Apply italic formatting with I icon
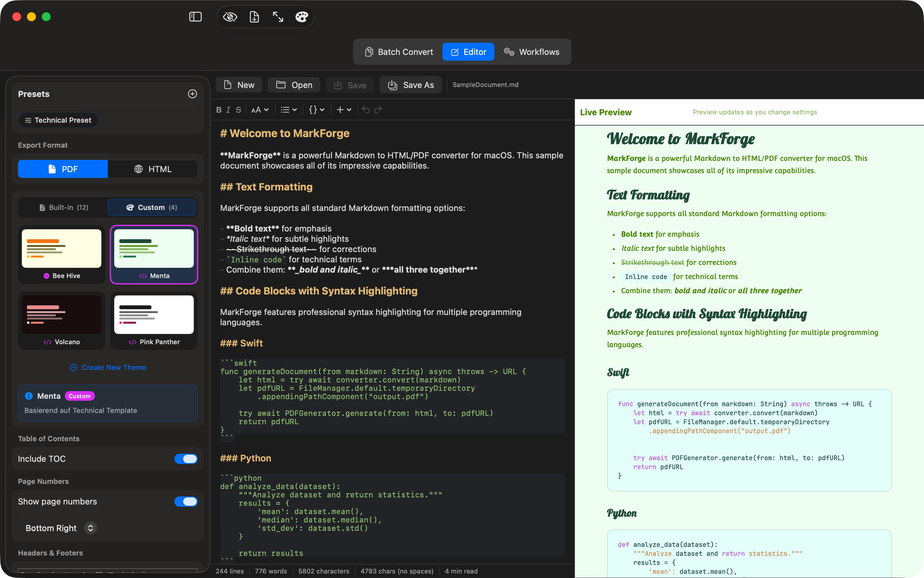924x578 pixels. 228,110
